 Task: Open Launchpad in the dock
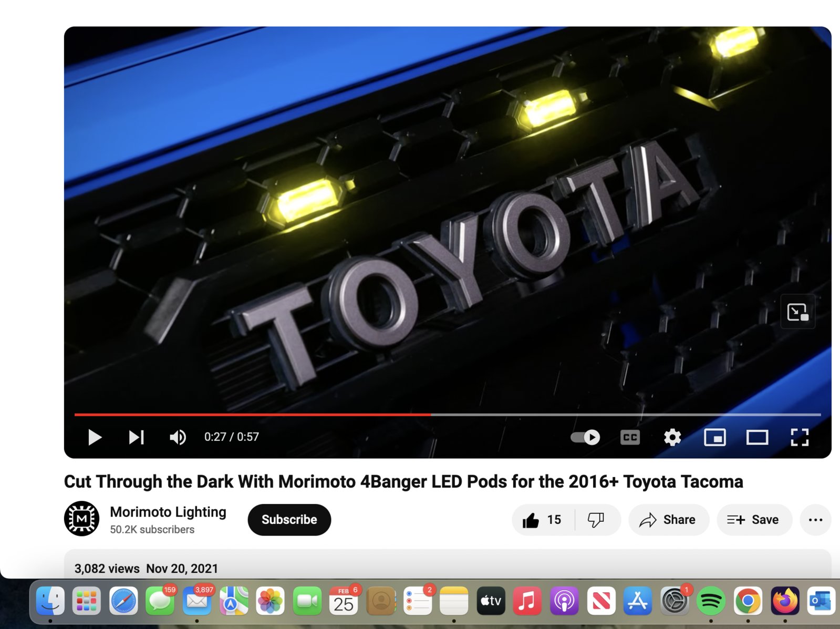[87, 601]
